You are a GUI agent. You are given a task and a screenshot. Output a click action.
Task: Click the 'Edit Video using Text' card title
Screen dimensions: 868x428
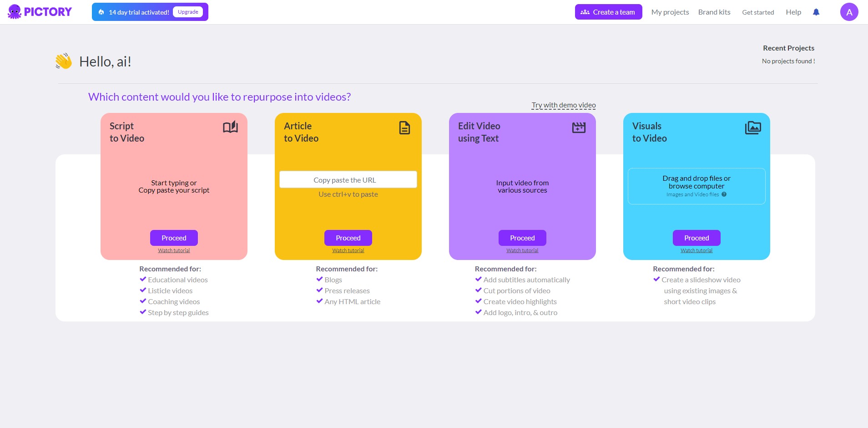[479, 132]
